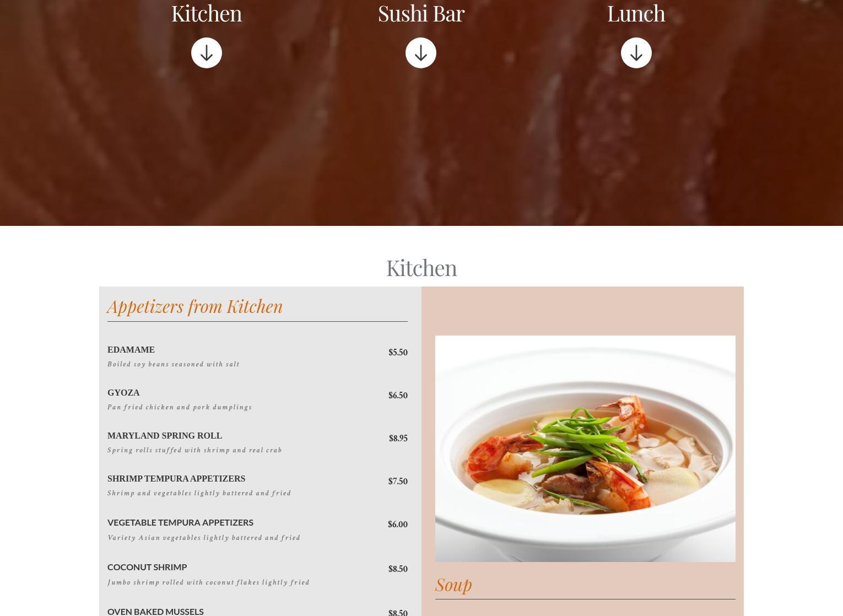
Task: Click the down-arrow icon under Lunch
Action: coord(636,53)
